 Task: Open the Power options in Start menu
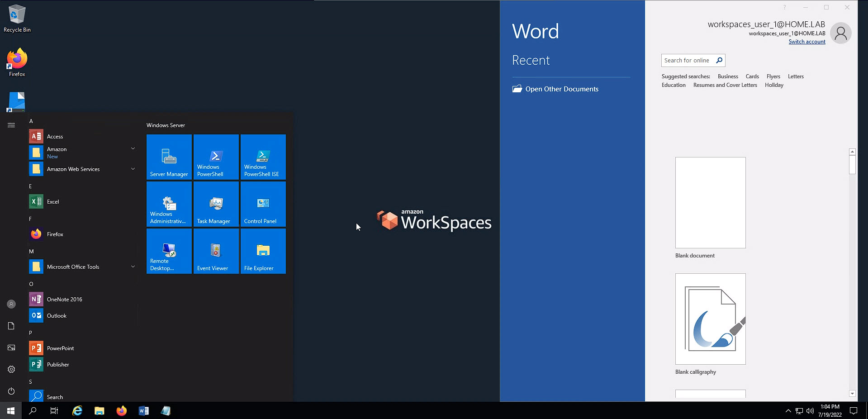[11, 391]
